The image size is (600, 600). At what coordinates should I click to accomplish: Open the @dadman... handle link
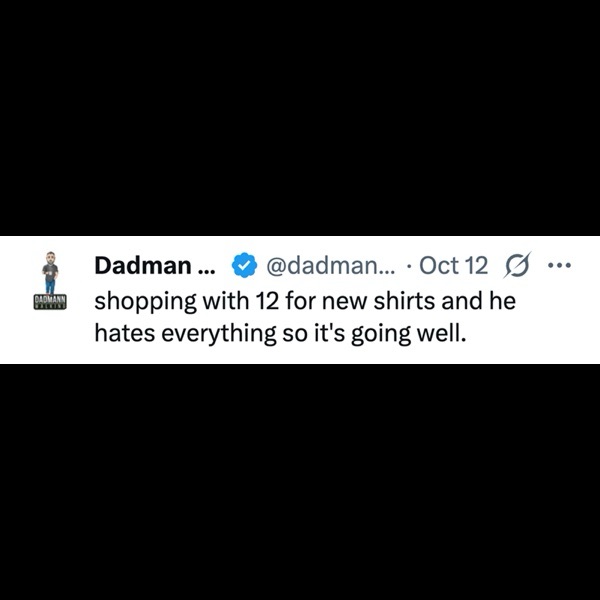(x=329, y=265)
